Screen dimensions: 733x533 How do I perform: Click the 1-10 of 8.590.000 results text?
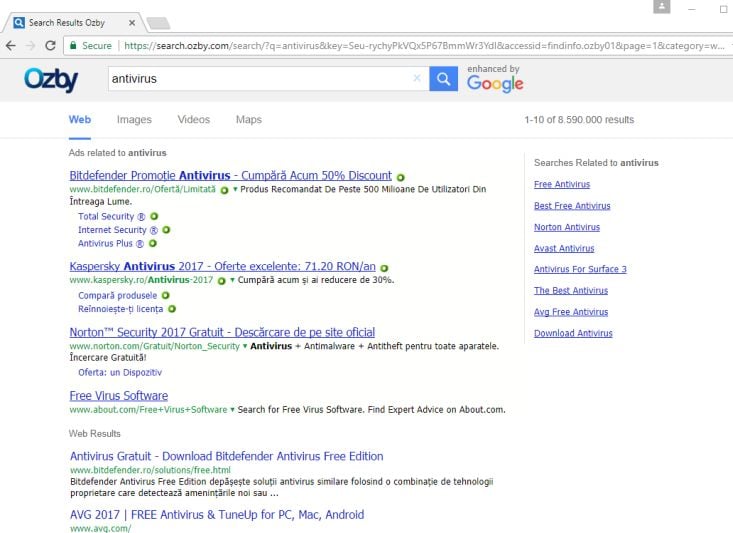(579, 120)
